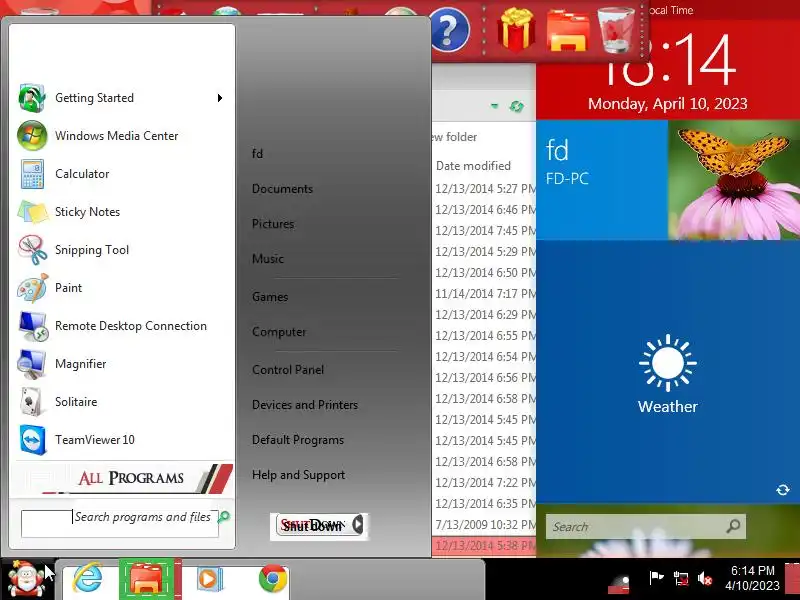Click the Santa Start button
This screenshot has height=600, width=800.
click(x=26, y=579)
